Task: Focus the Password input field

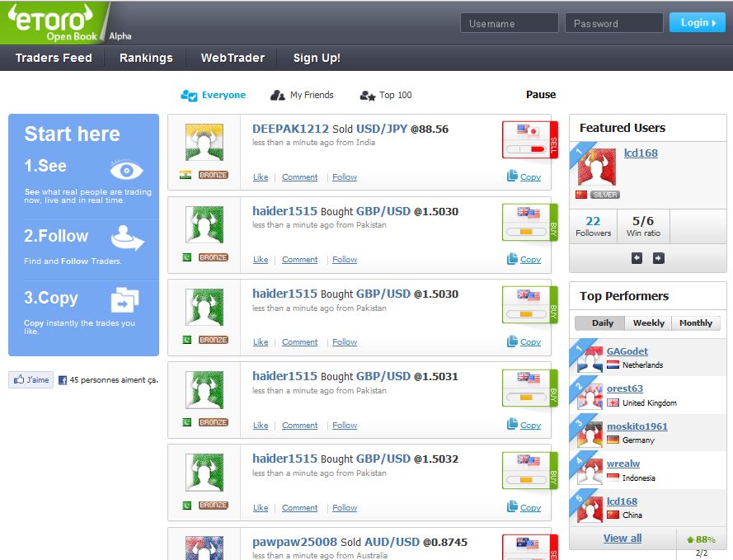Action: click(x=613, y=23)
